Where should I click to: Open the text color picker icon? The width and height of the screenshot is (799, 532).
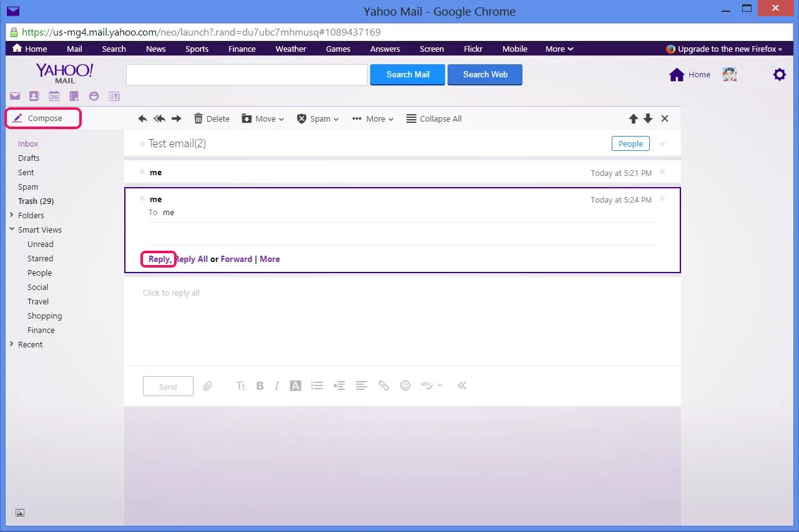coord(296,386)
